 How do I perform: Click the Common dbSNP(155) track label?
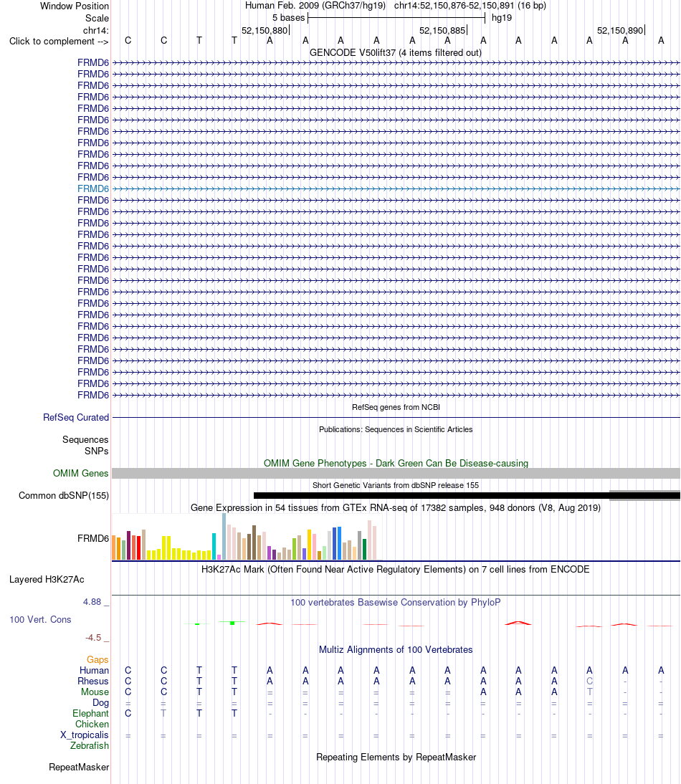64,495
